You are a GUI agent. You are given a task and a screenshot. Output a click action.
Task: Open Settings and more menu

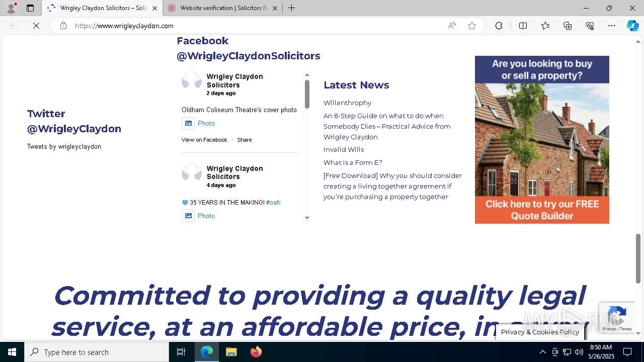point(612,26)
